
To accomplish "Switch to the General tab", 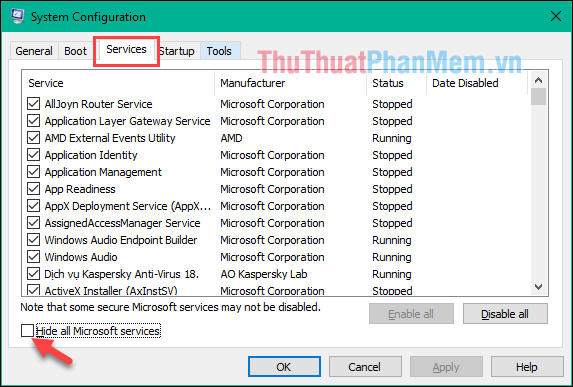I will click(34, 51).
